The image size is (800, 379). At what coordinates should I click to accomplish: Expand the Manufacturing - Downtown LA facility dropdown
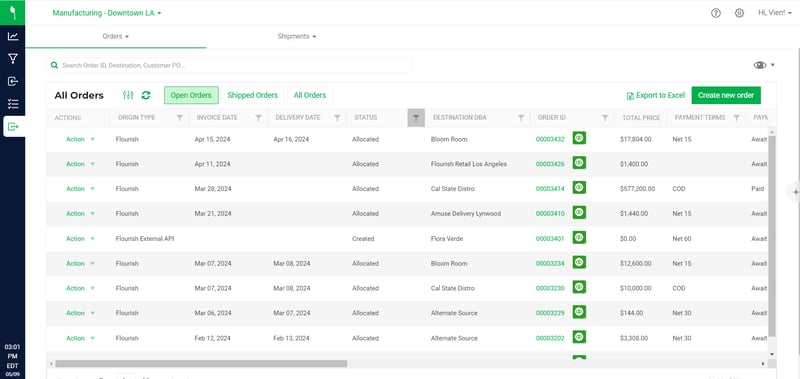tap(107, 13)
